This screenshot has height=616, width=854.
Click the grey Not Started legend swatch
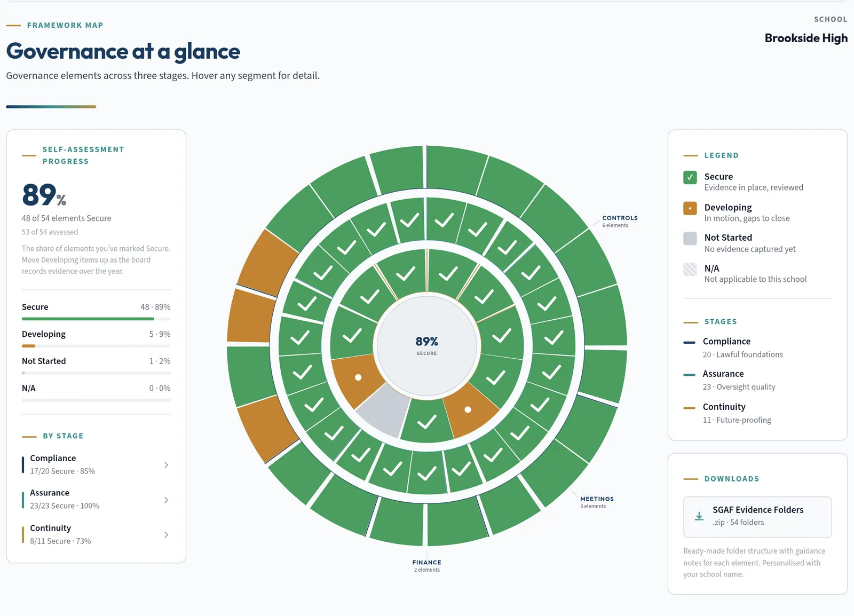[690, 238]
